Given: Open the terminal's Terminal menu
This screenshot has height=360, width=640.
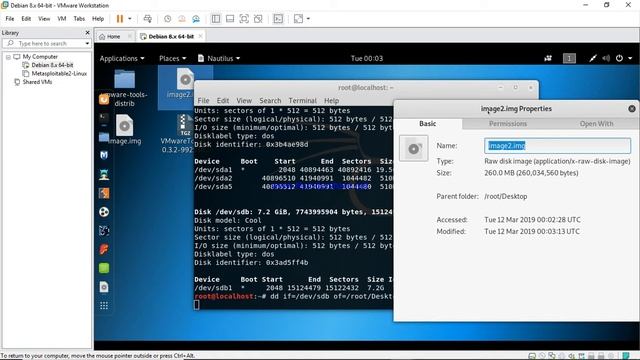Looking at the screenshot, I should coord(302,100).
